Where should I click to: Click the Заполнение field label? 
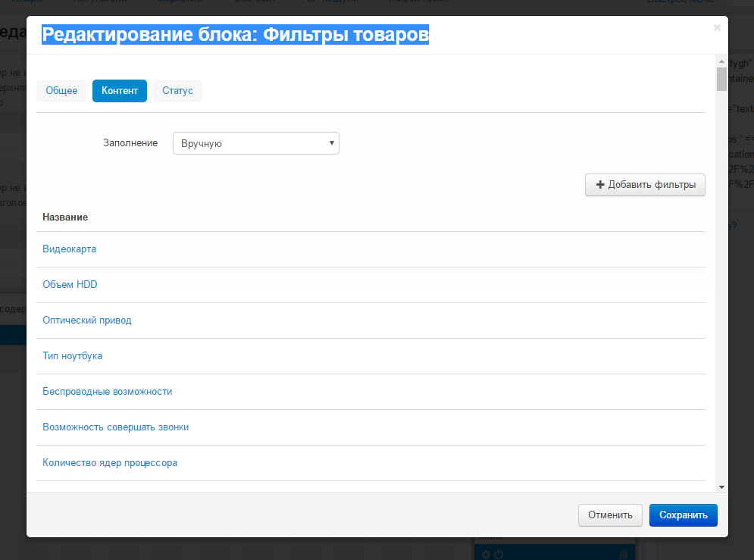click(130, 142)
